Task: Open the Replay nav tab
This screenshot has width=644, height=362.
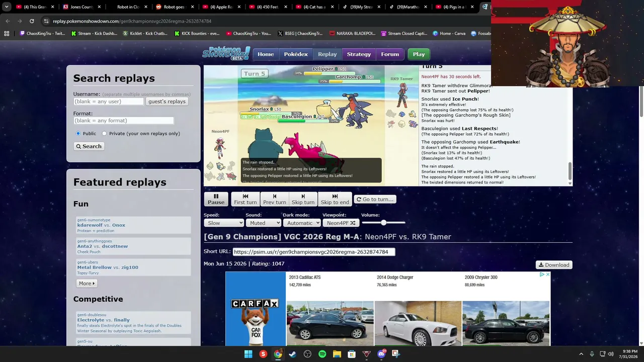Action: click(x=327, y=54)
